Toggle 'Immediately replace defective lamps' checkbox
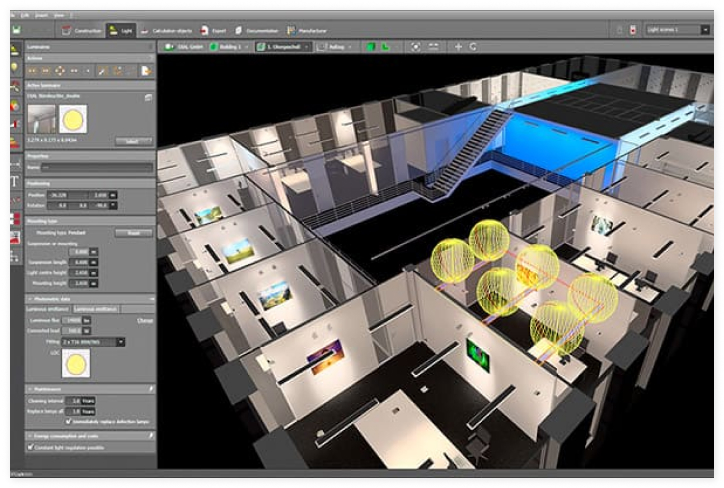724x488 pixels. pos(68,421)
